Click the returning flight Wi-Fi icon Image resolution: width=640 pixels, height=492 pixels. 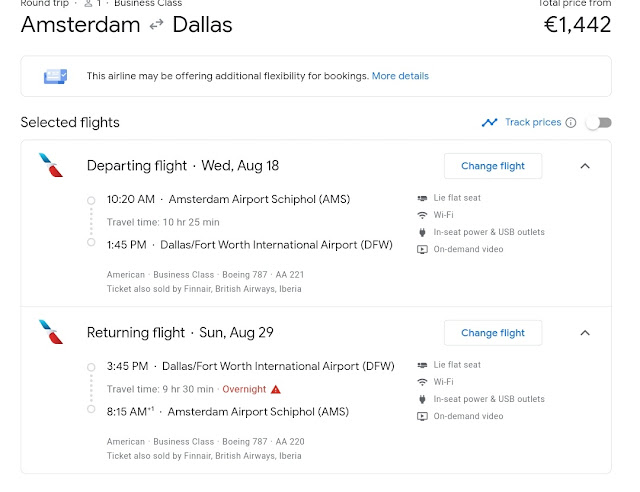422,382
